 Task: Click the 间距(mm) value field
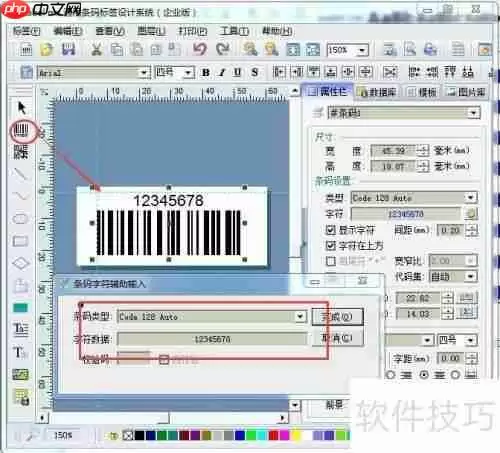(x=451, y=230)
